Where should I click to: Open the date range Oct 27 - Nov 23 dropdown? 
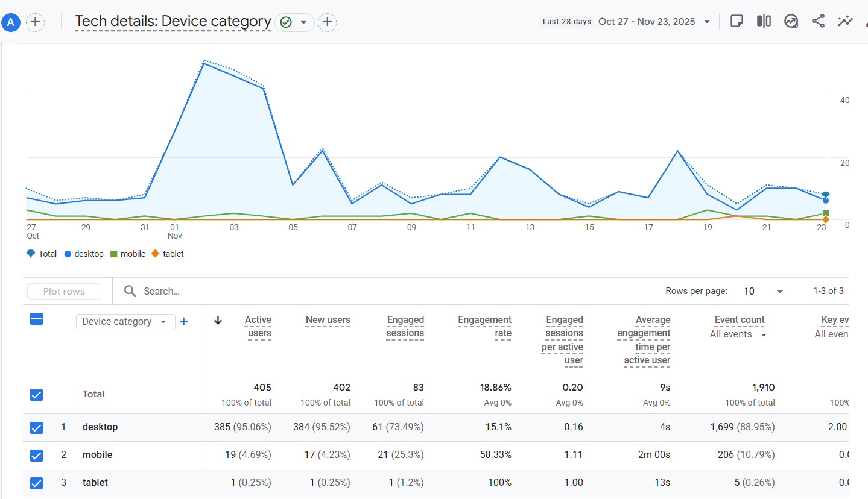point(654,21)
